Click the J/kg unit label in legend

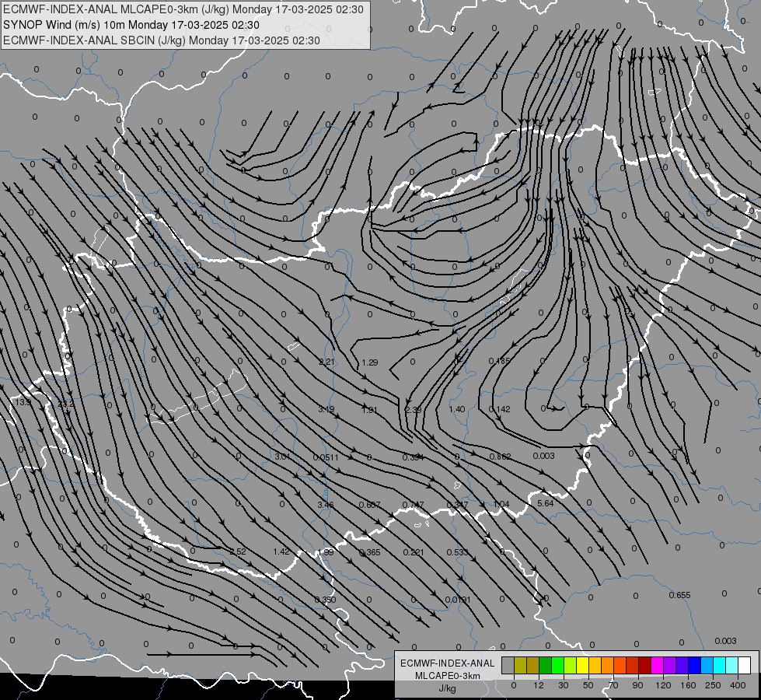[448, 688]
